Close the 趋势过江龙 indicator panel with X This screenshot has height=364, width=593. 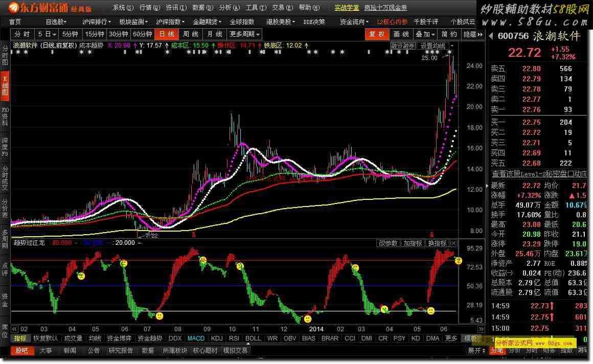point(453,243)
